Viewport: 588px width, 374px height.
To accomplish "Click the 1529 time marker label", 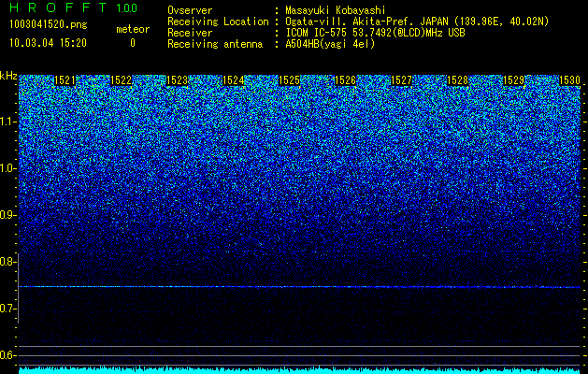I will click(513, 80).
